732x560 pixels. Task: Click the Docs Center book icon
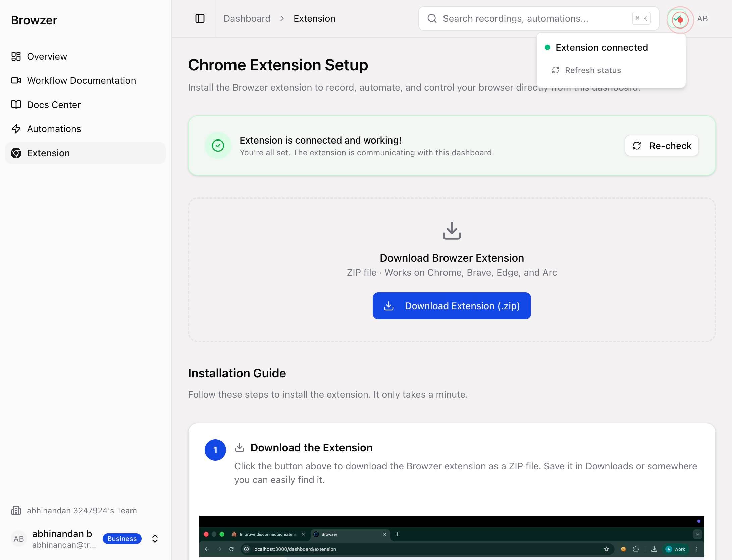click(16, 105)
